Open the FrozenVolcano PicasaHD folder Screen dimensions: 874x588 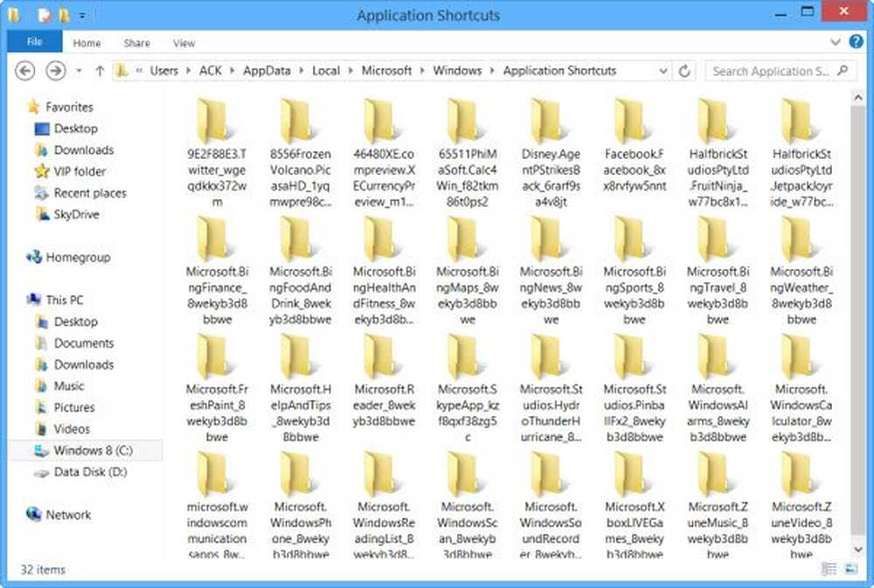click(301, 153)
